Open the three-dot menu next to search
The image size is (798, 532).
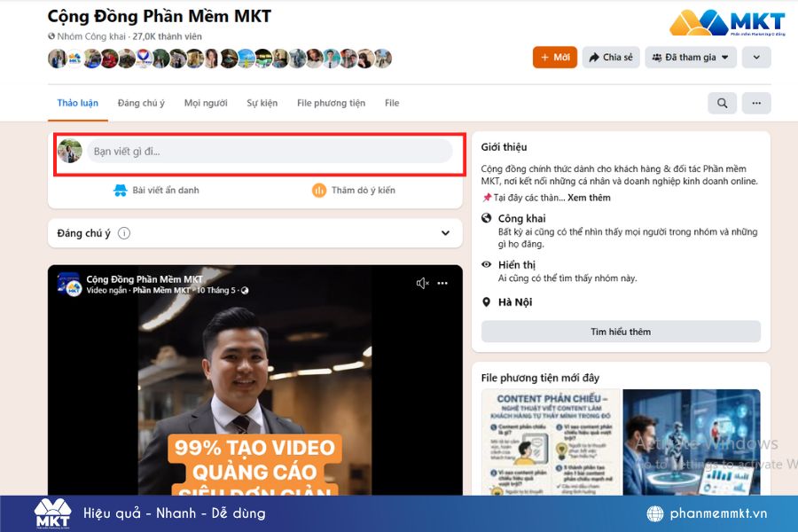pyautogui.click(x=756, y=104)
